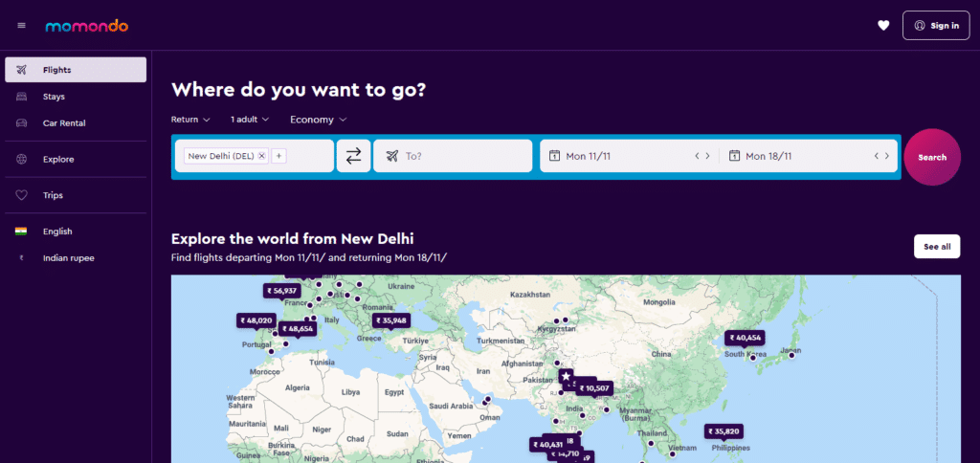Select the ₹ 48,020 map price marker
The width and height of the screenshot is (980, 463).
point(256,320)
